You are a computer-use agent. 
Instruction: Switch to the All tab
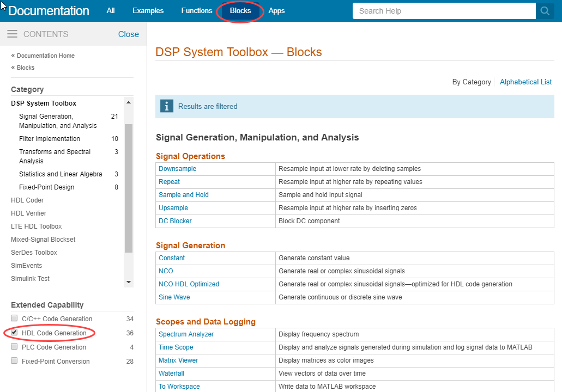[x=111, y=11]
